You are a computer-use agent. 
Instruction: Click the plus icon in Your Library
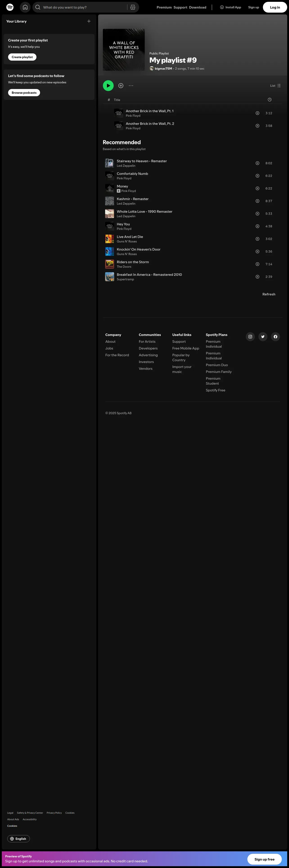click(x=89, y=21)
